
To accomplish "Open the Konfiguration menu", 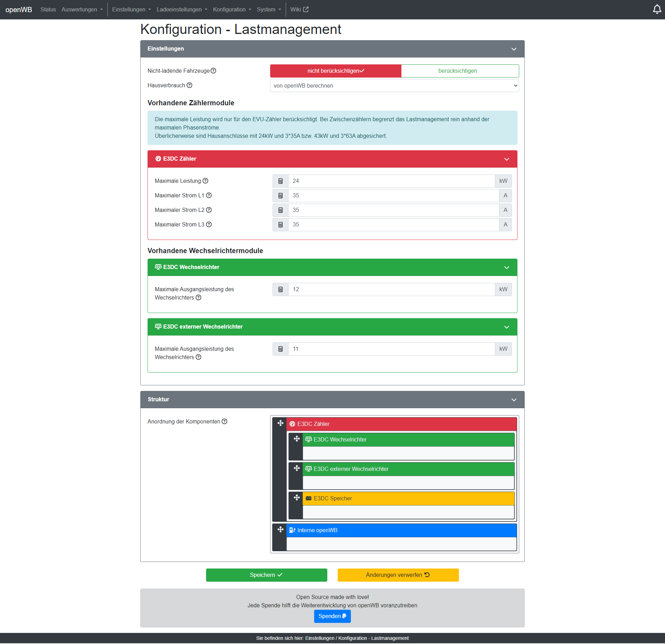I will (232, 9).
